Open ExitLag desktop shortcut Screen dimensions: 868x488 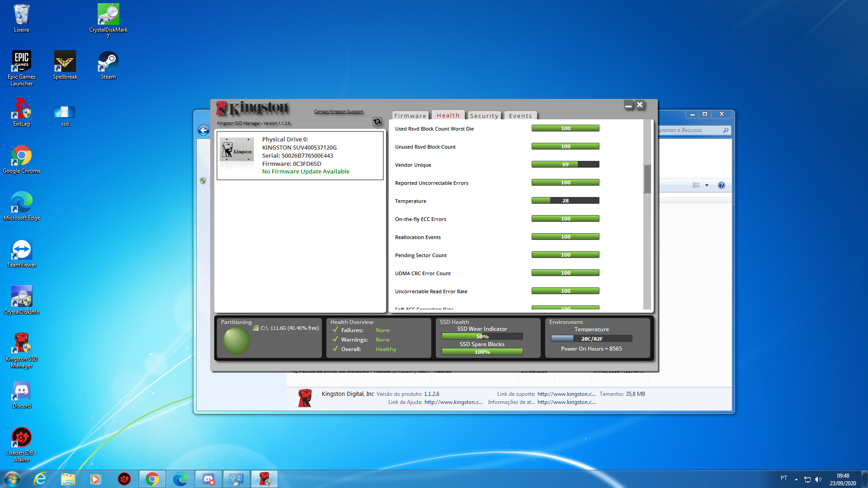21,112
